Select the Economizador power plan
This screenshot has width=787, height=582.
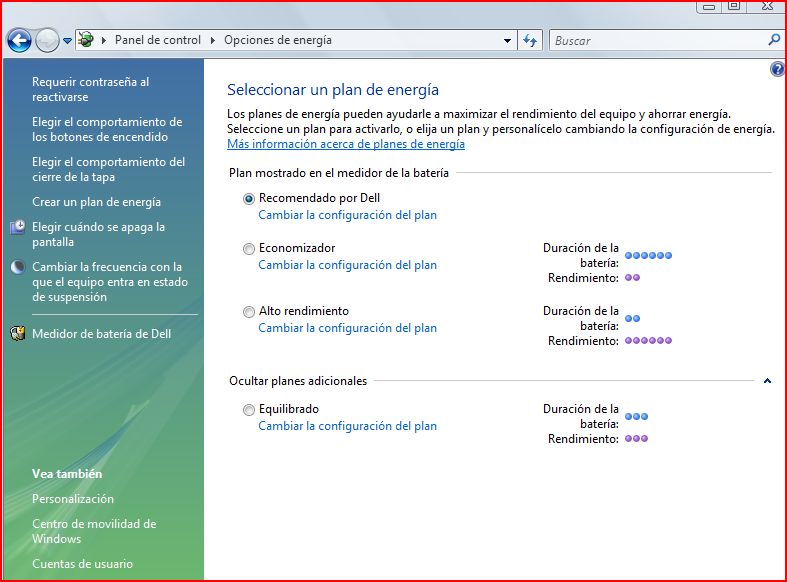click(249, 249)
